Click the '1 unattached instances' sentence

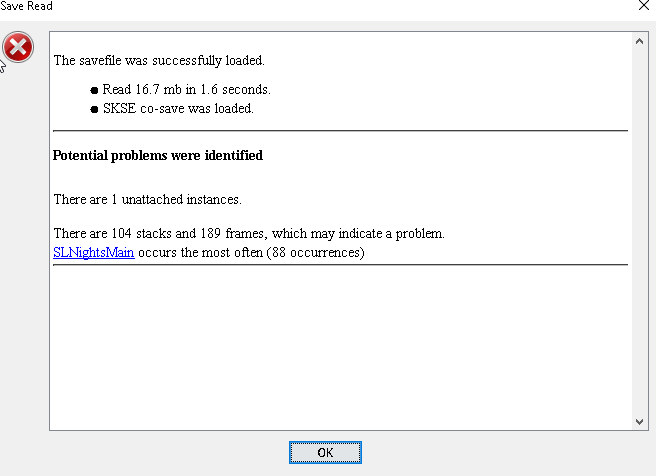click(147, 199)
